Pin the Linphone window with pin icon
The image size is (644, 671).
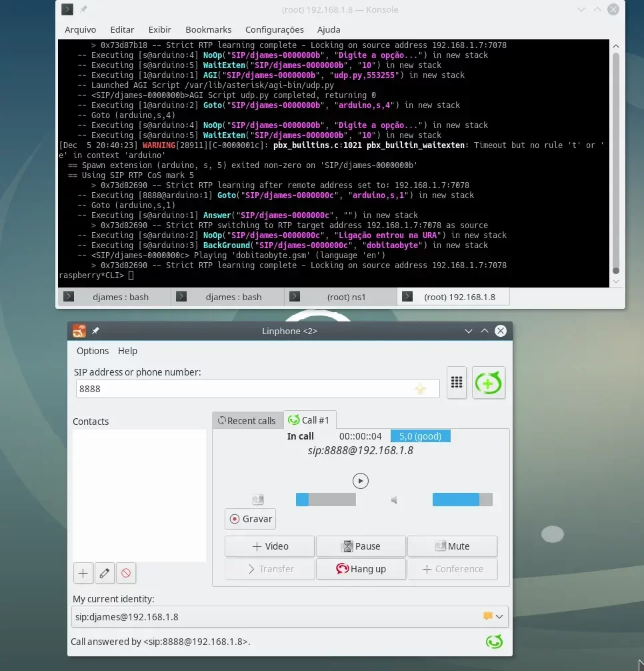pyautogui.click(x=95, y=331)
